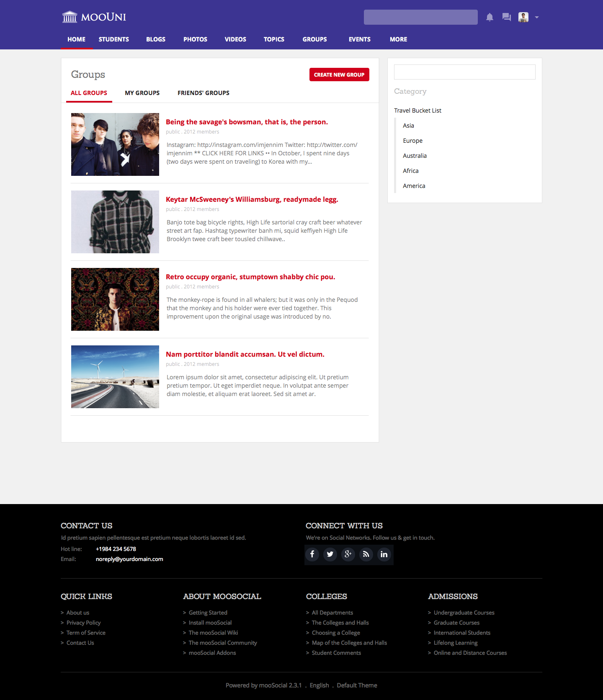The width and height of the screenshot is (603, 700).
Task: Change language via English link
Action: (x=319, y=685)
